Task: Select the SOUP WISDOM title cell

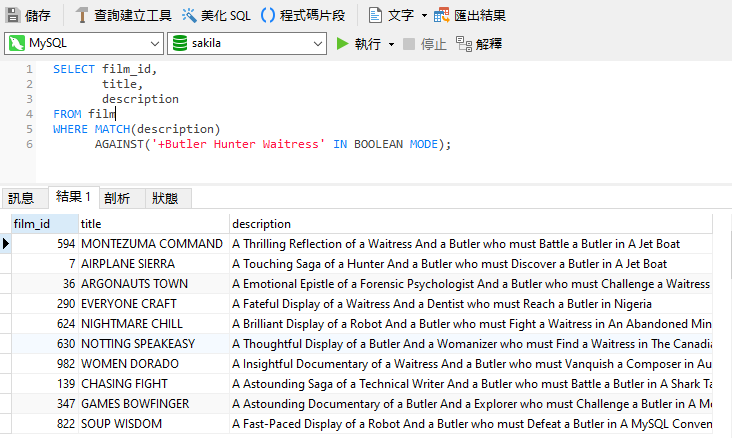Action: [x=154, y=424]
